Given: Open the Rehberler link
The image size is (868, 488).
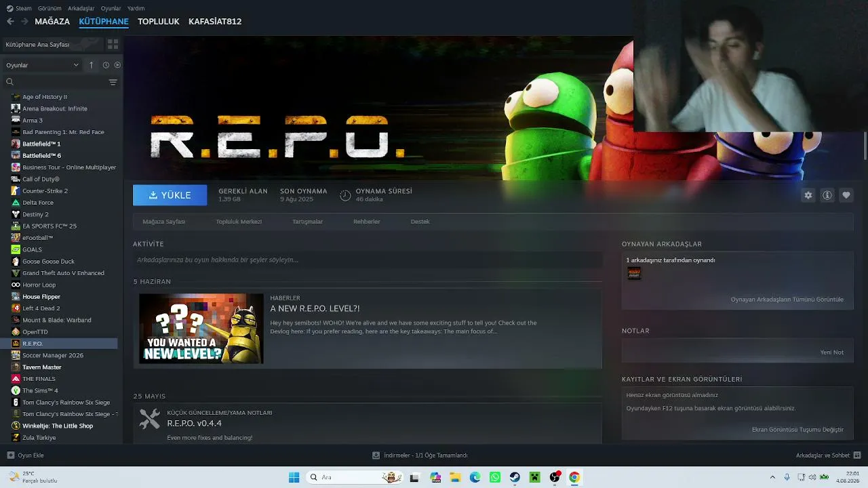Looking at the screenshot, I should pyautogui.click(x=367, y=222).
